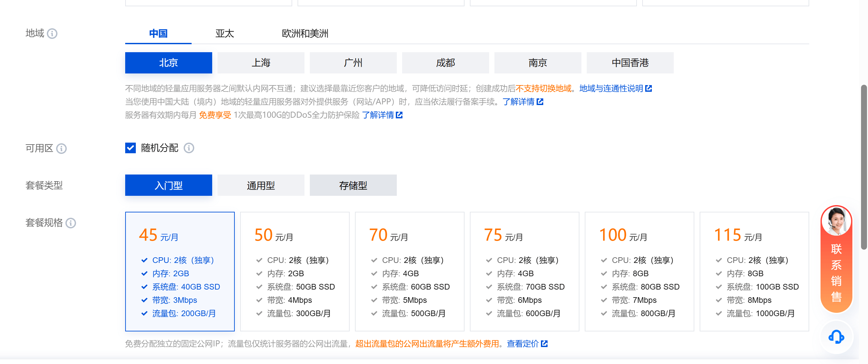Select the 45 元/月 package card
This screenshot has width=868, height=364.
180,271
